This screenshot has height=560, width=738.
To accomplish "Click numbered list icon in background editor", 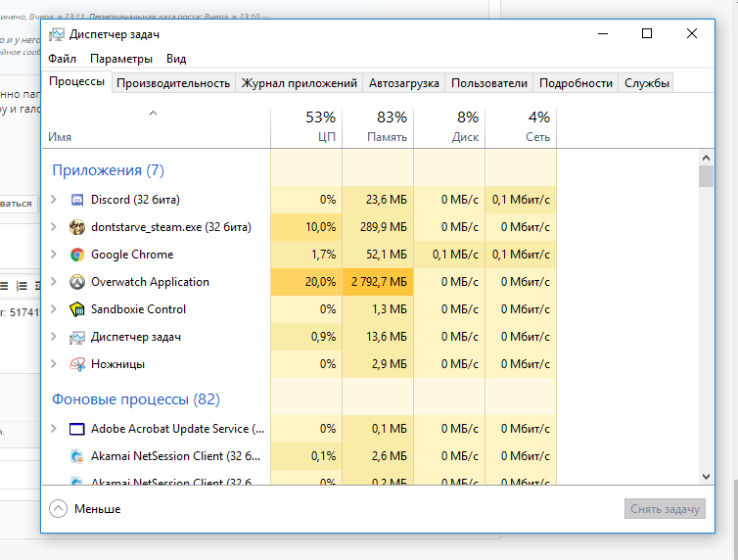I will tap(22, 286).
